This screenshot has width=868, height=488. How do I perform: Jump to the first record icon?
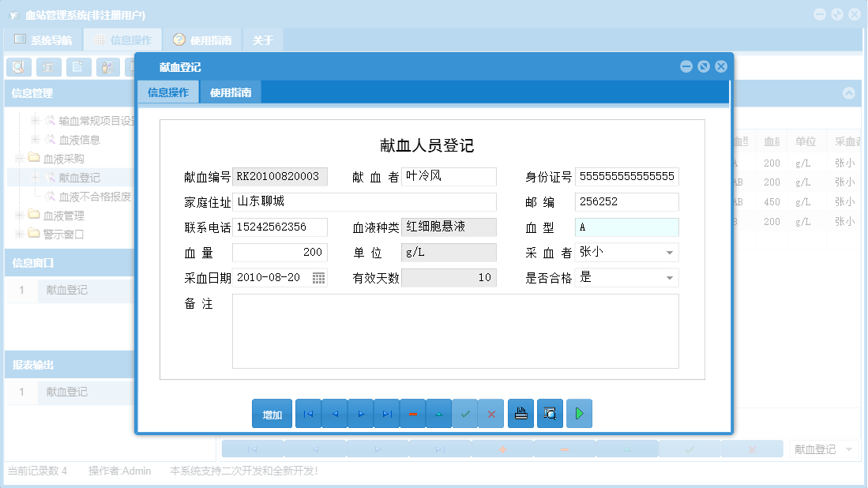tap(308, 413)
